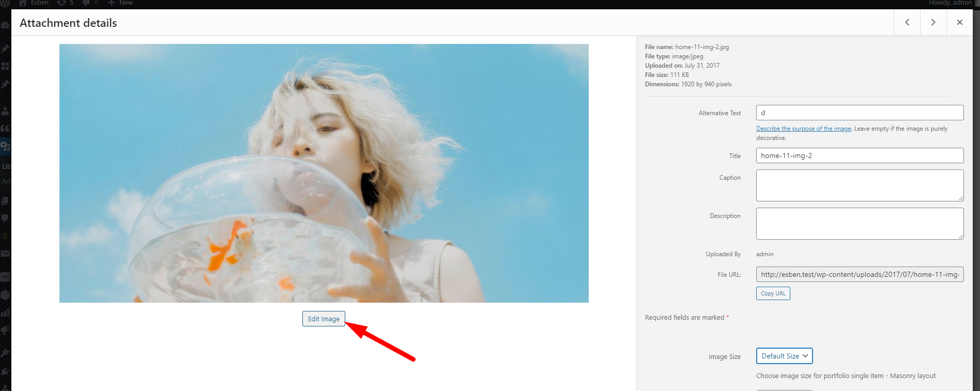Image resolution: width=980 pixels, height=391 pixels.
Task: Open the grid icon in admin sidebar
Action: pyautogui.click(x=5, y=66)
